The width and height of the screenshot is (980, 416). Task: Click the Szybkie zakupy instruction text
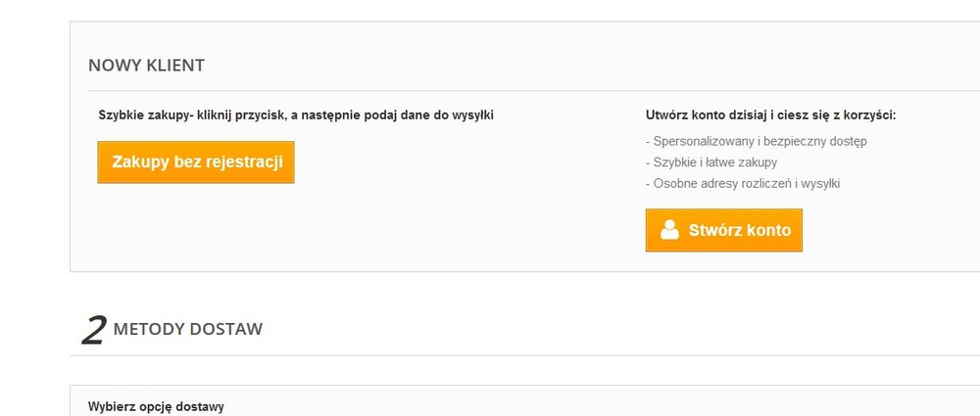296,116
